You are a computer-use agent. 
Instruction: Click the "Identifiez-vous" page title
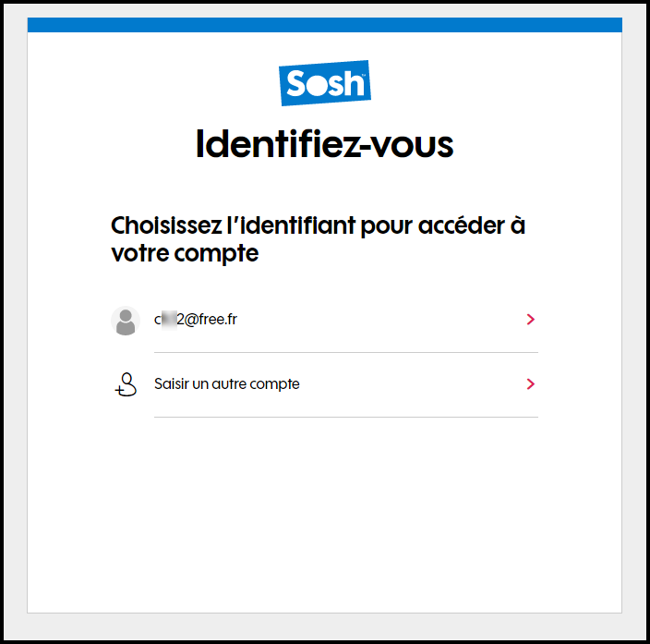325,145
